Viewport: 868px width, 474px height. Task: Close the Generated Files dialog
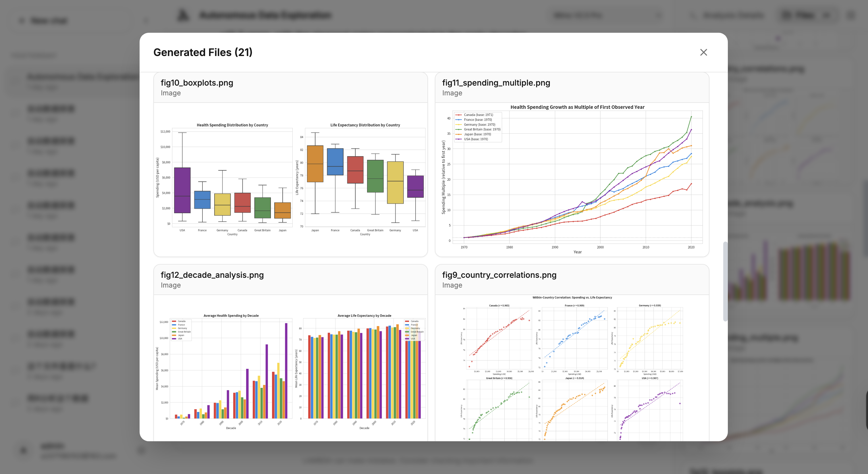point(703,52)
